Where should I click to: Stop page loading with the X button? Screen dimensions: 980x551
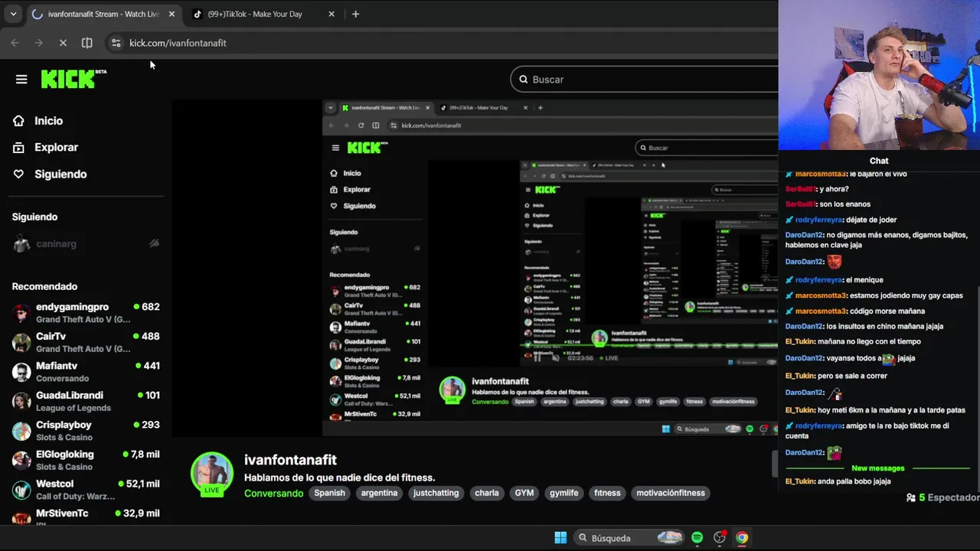(x=63, y=43)
